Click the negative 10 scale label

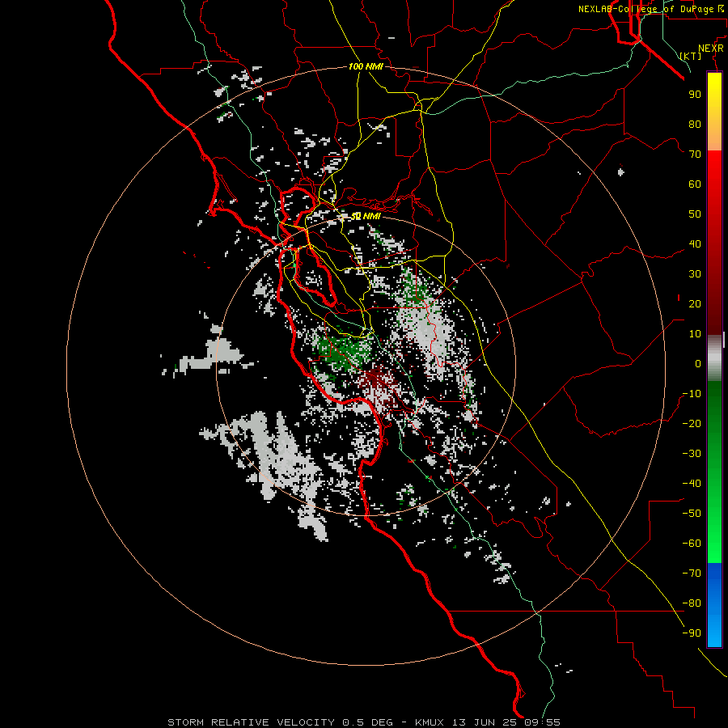tap(692, 394)
